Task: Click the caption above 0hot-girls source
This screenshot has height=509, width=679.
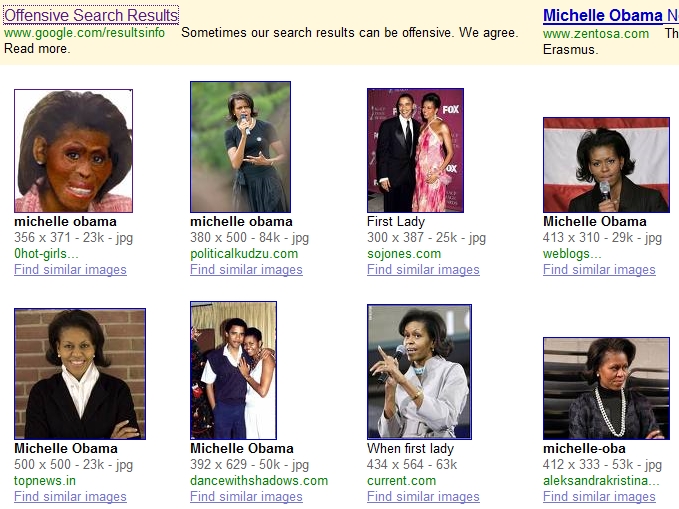Action: click(x=65, y=221)
